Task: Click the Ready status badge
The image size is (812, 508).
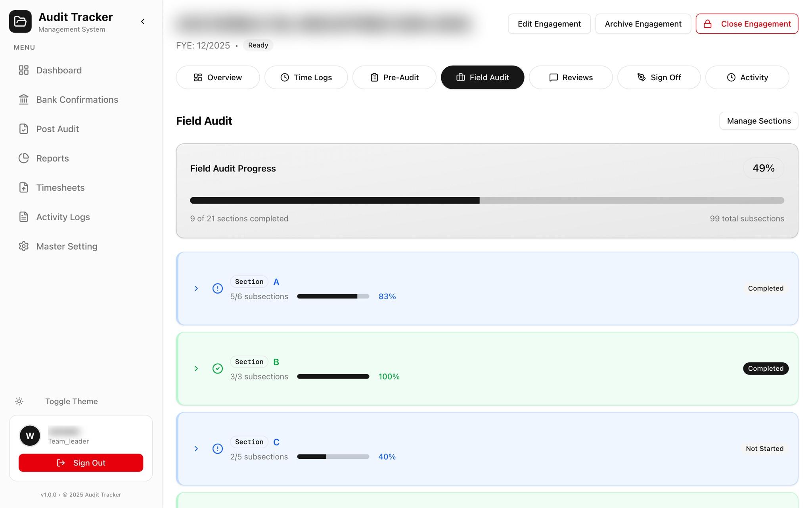Action: click(x=258, y=45)
